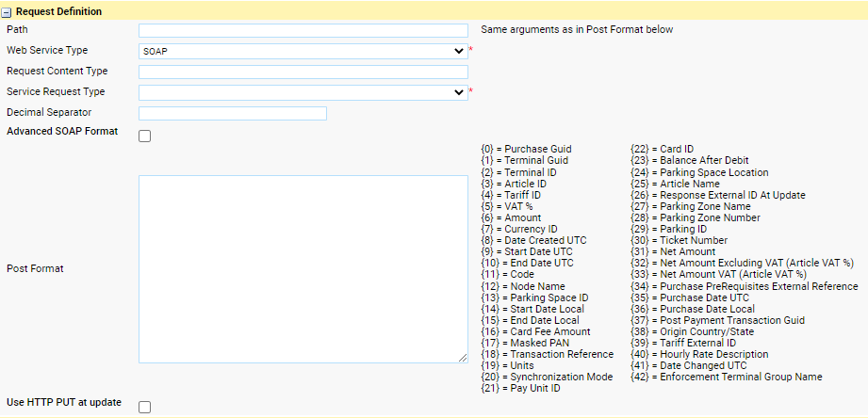Click the 'Post Format' label
This screenshot has width=868, height=418.
[35, 268]
